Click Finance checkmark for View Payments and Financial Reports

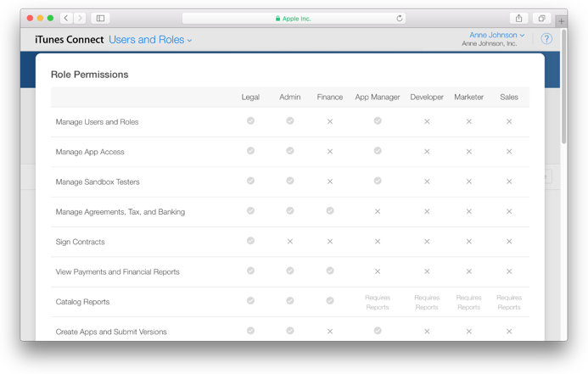tap(330, 271)
